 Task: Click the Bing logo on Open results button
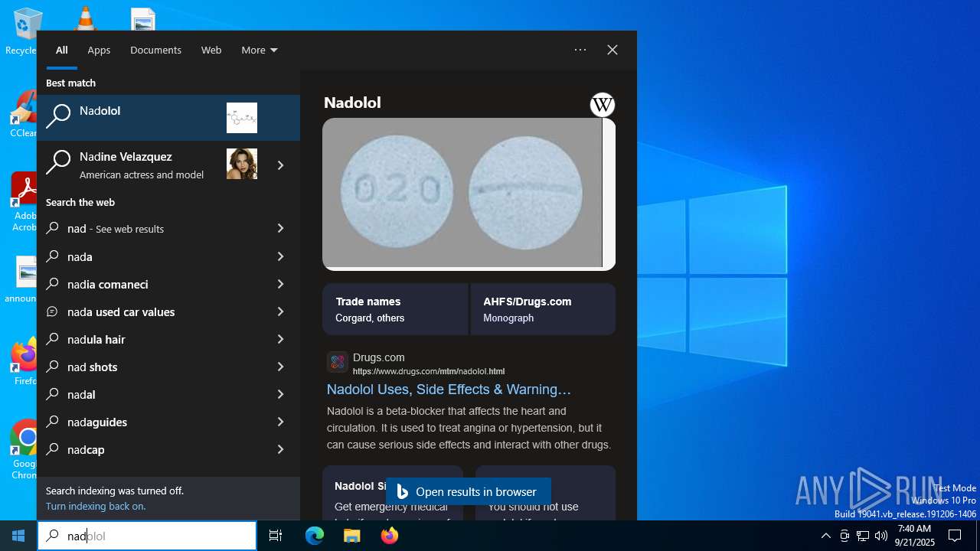(403, 491)
